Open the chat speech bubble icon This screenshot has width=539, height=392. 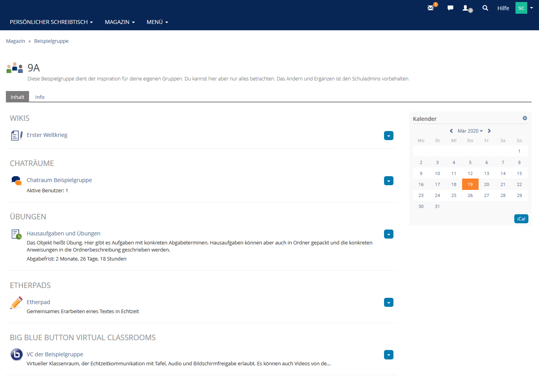[450, 8]
